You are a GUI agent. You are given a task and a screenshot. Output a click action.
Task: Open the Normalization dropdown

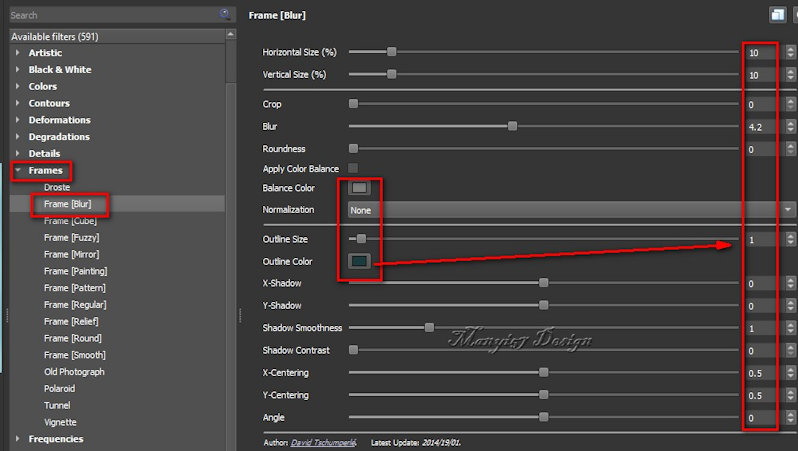click(570, 210)
